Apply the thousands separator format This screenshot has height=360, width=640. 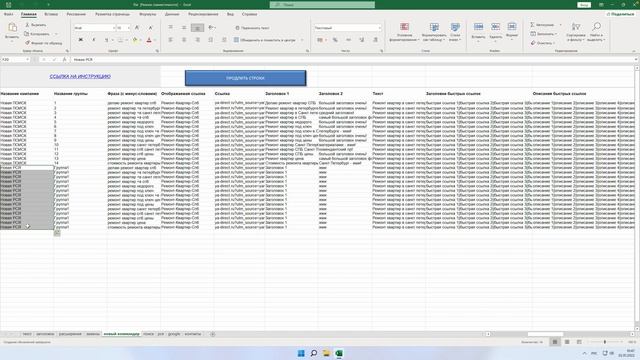point(348,40)
